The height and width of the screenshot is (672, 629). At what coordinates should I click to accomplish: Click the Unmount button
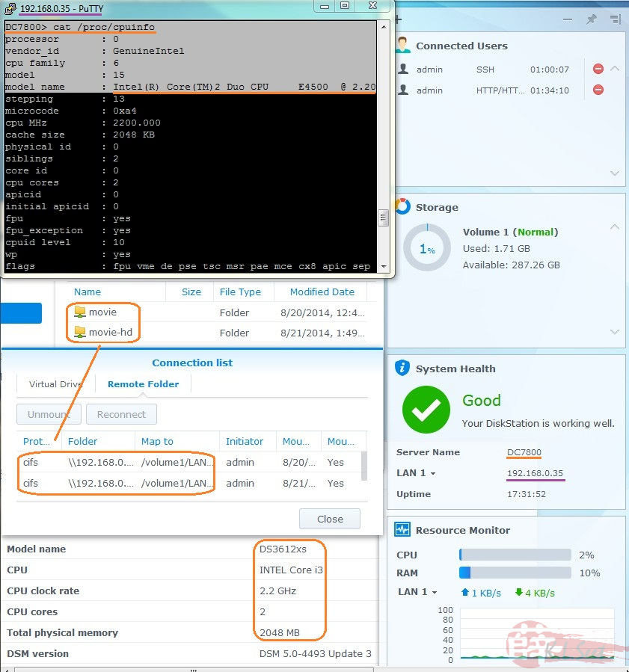(x=49, y=414)
